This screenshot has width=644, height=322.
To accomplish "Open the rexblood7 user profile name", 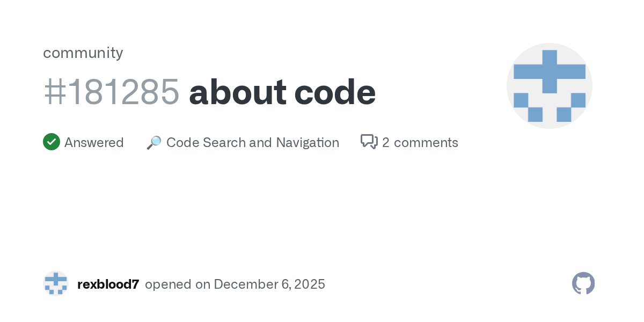I will tap(108, 284).
